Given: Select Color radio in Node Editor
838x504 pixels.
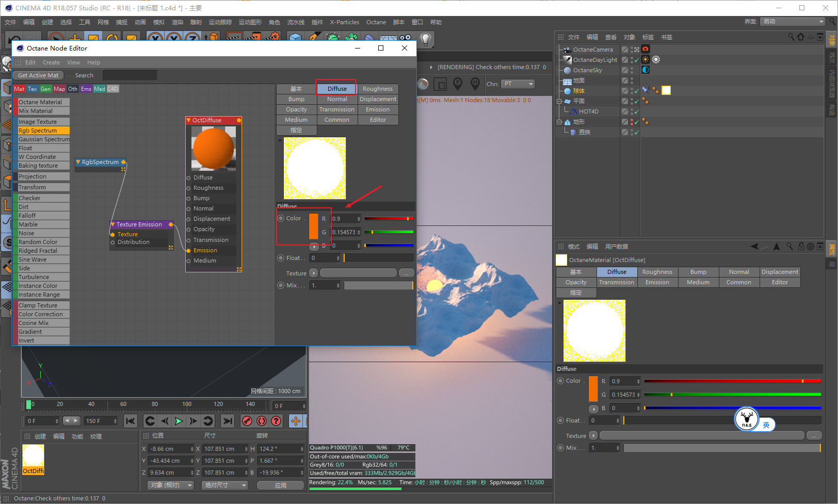Looking at the screenshot, I should pos(281,218).
